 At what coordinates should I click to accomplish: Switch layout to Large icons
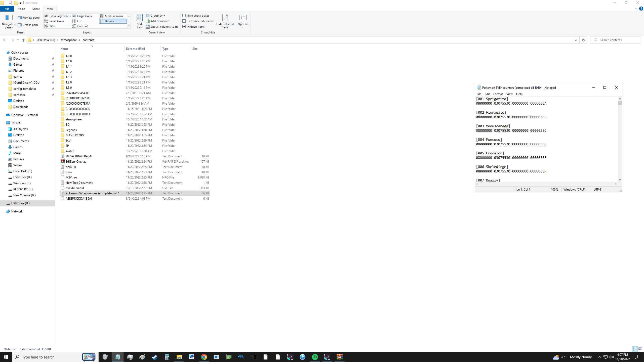point(82,16)
